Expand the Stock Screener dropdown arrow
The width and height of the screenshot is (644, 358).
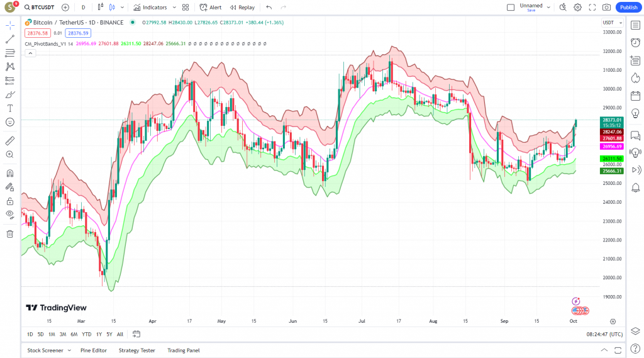[x=69, y=350]
